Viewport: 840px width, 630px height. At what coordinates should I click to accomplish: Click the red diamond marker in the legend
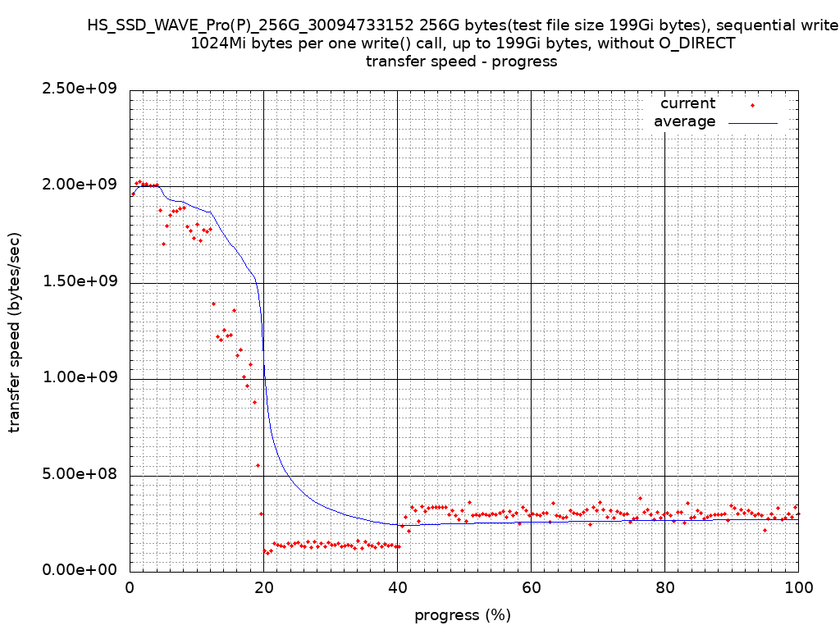[752, 105]
